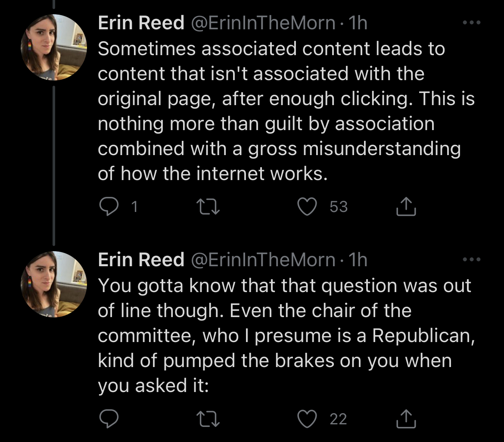Image resolution: width=504 pixels, height=442 pixels.
Task: Like the tweet with 22 likes
Action: pos(307,419)
